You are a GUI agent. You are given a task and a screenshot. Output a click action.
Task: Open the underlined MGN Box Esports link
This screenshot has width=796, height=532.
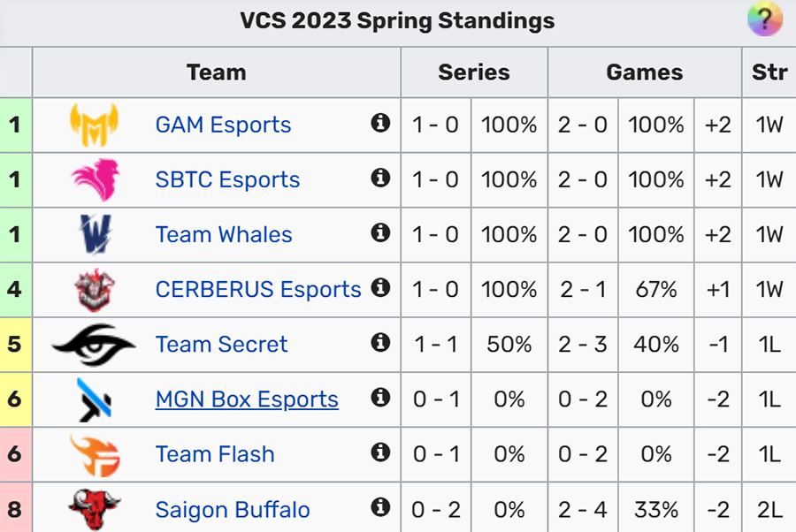247,399
